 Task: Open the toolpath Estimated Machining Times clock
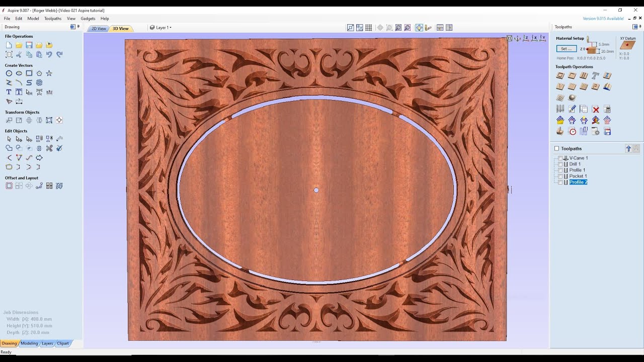(572, 131)
